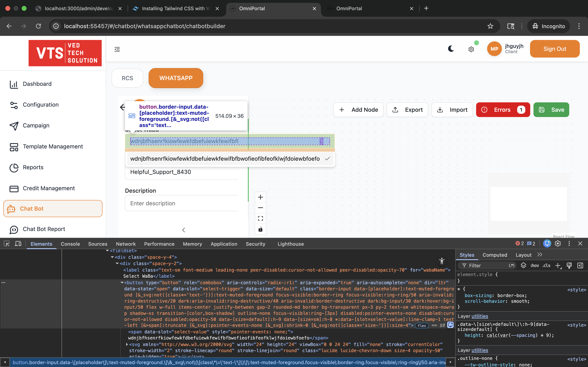Click fit view canvas control
This screenshot has height=367, width=588.
tap(260, 218)
